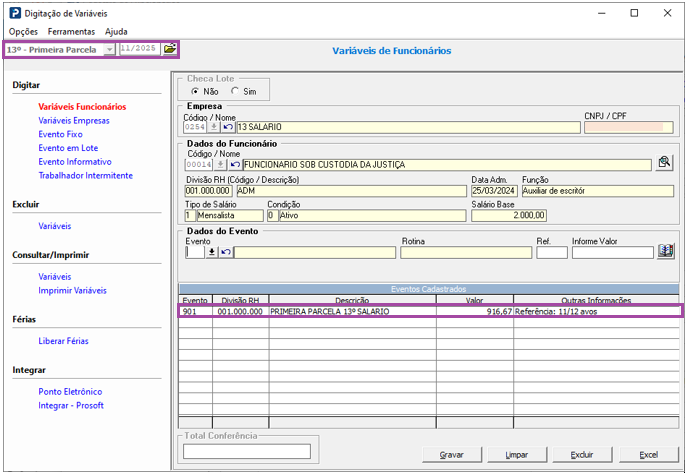Open the Empresa code lookup down-arrow button
The height and width of the screenshot is (475, 688).
coord(214,127)
